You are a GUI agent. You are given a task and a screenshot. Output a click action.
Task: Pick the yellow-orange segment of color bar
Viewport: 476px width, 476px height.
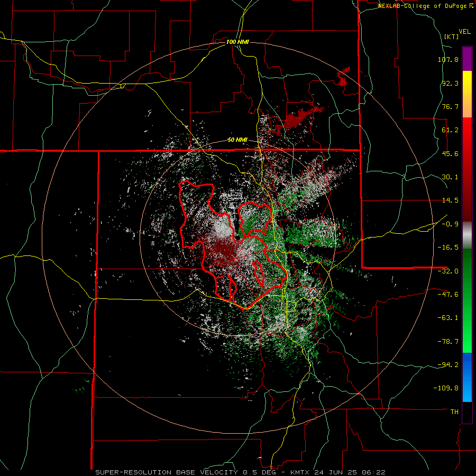pos(467,94)
